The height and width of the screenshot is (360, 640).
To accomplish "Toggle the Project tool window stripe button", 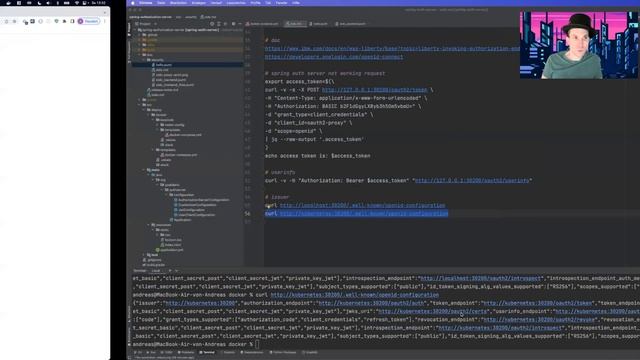I will [x=129, y=29].
